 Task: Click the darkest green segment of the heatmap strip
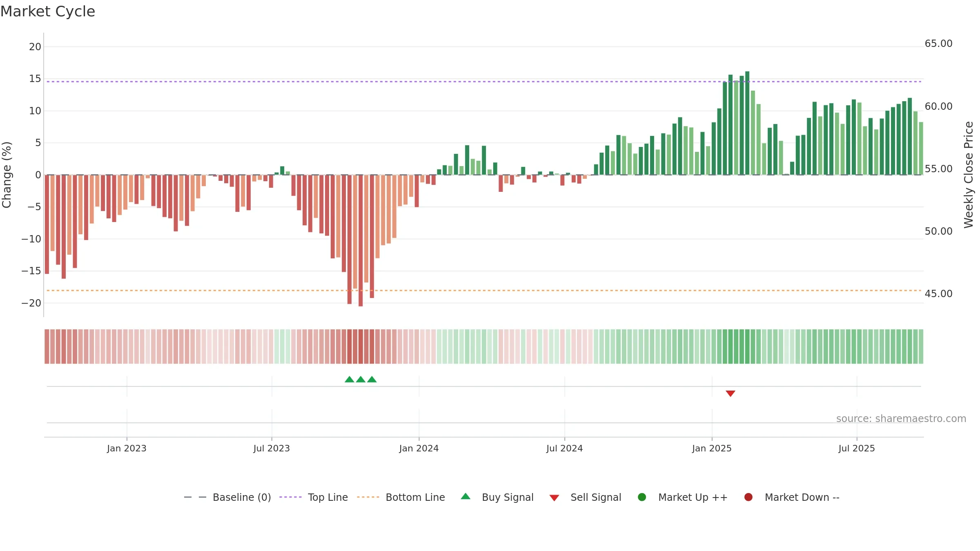747,347
